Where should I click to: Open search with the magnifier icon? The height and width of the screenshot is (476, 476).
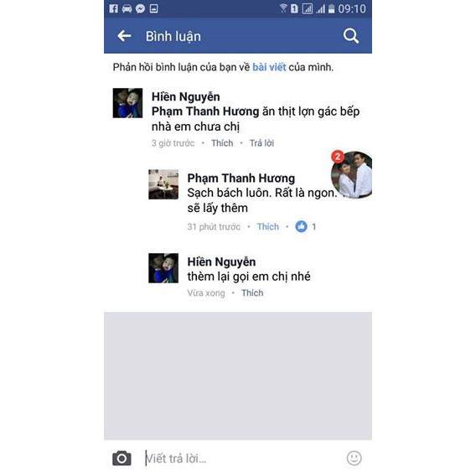(x=350, y=36)
